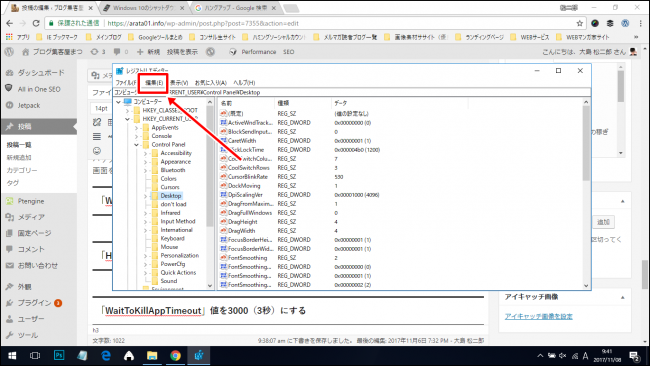Viewport: 650px width, 366px height.
Task: Click the アイキャッチ画像を設定 link
Action: coord(538,317)
